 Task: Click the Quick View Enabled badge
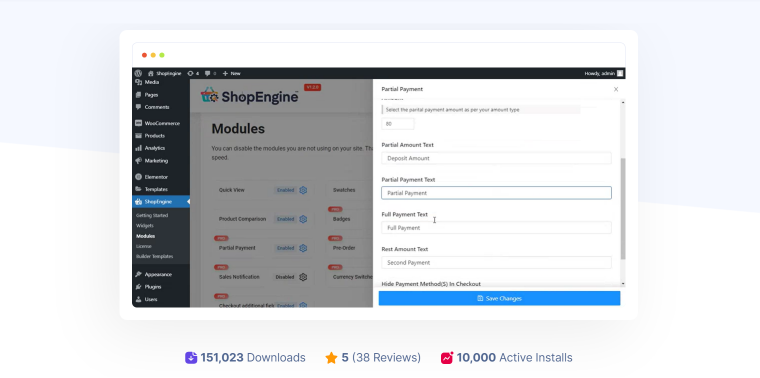[x=285, y=190]
